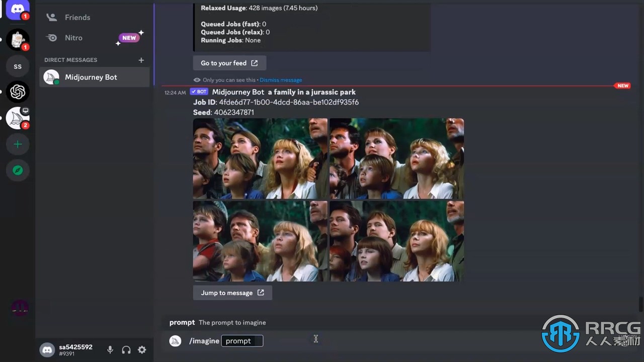644x362 pixels.
Task: Select the Midjourney Bot direct message
Action: [95, 77]
